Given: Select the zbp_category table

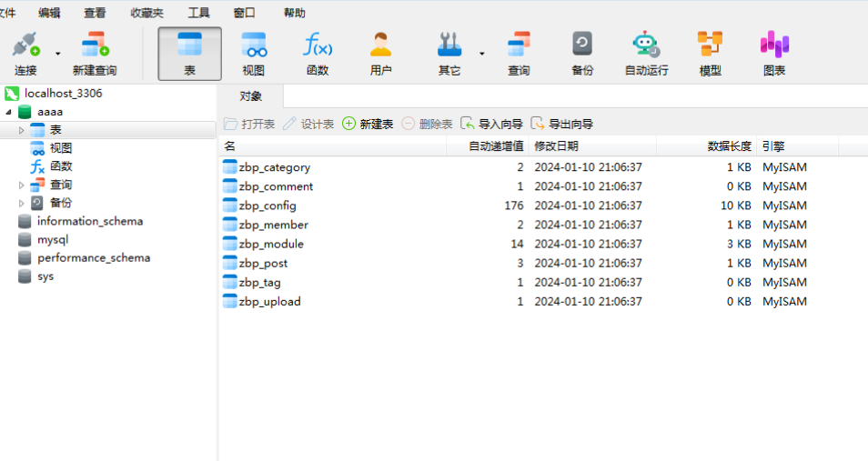Looking at the screenshot, I should [274, 167].
